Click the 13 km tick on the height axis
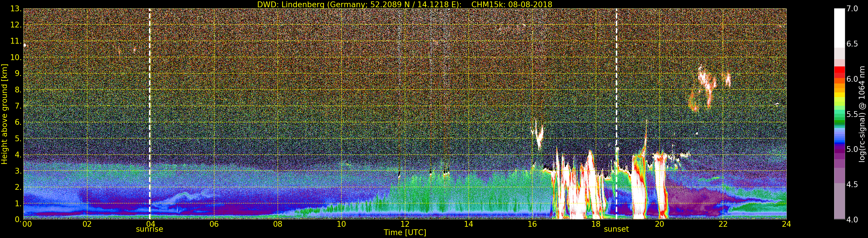Screen dimensions: 868x238 pyautogui.click(x=16, y=9)
